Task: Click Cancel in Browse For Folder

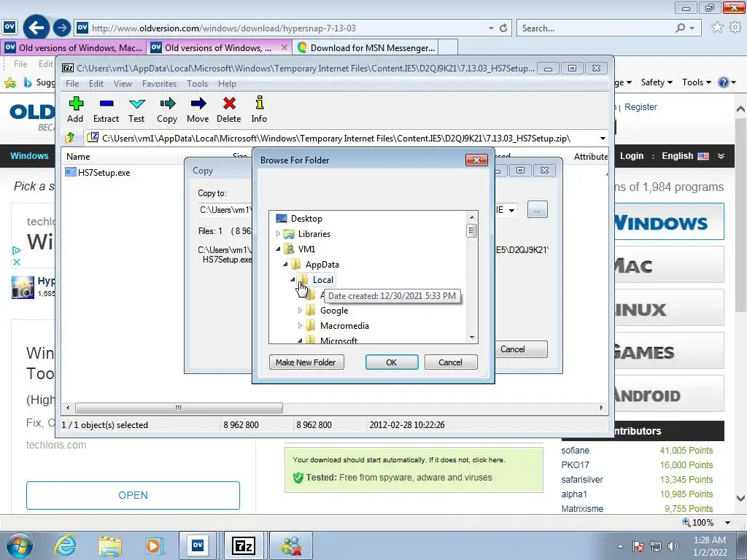Action: click(450, 362)
